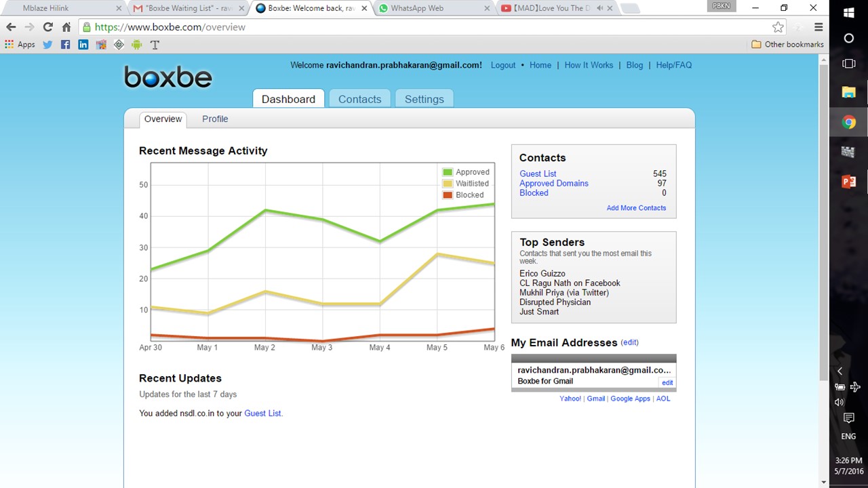Open the Profile sub-tab

click(x=215, y=119)
